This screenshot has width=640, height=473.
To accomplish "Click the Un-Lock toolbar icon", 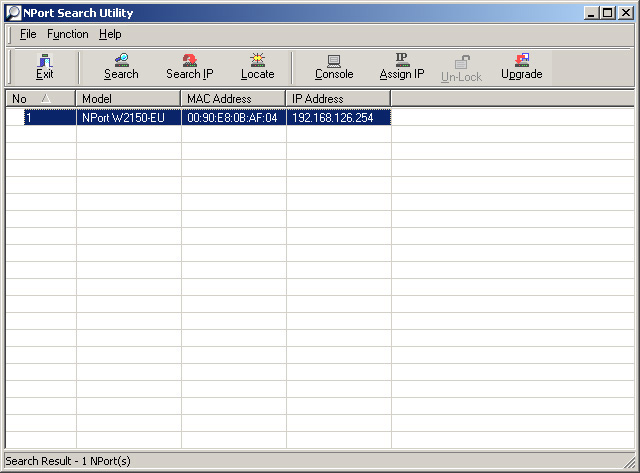I will pyautogui.click(x=461, y=67).
